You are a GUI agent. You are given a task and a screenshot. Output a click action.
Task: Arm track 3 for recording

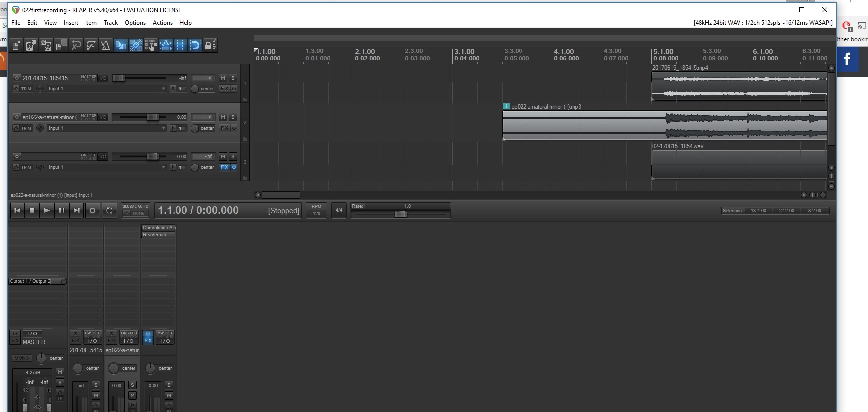point(17,157)
